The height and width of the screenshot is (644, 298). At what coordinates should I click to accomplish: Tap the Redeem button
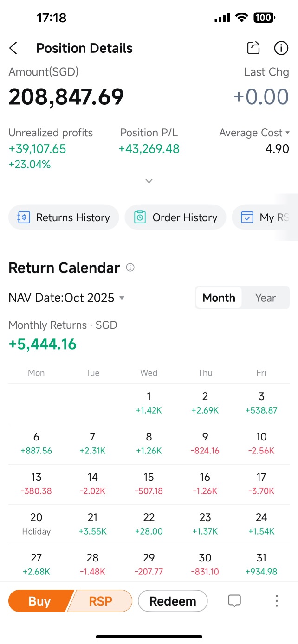pyautogui.click(x=173, y=601)
